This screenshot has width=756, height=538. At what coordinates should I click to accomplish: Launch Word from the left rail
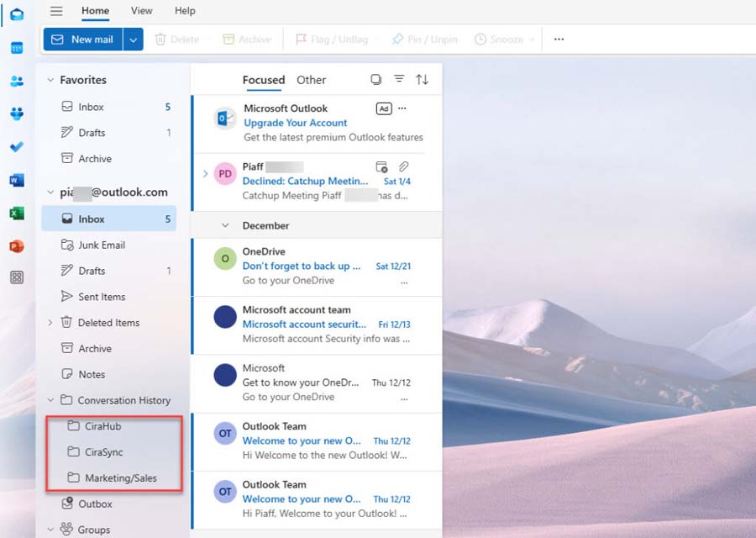[17, 180]
